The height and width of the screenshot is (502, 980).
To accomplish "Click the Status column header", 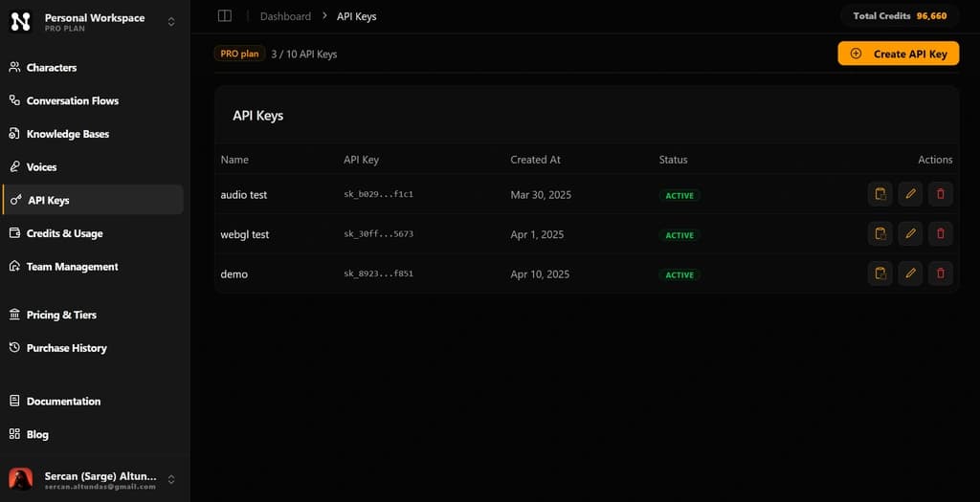I will 673,160.
